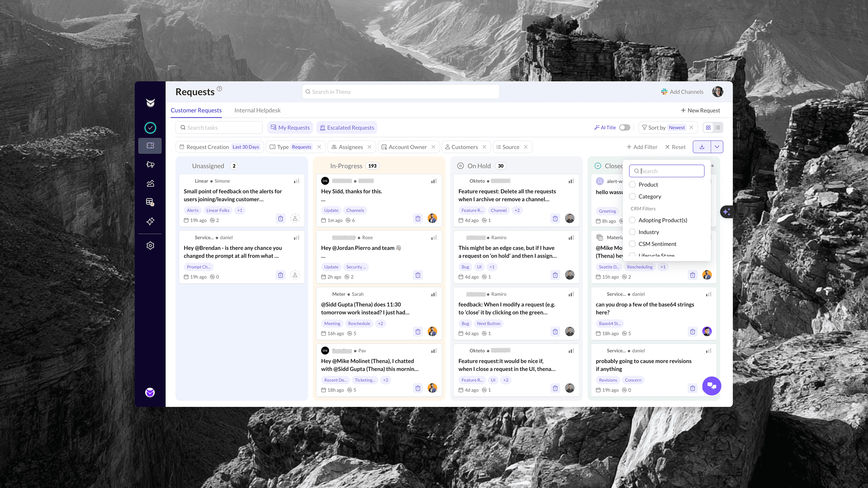
Task: Click the Search in Thena field
Action: [x=400, y=92]
